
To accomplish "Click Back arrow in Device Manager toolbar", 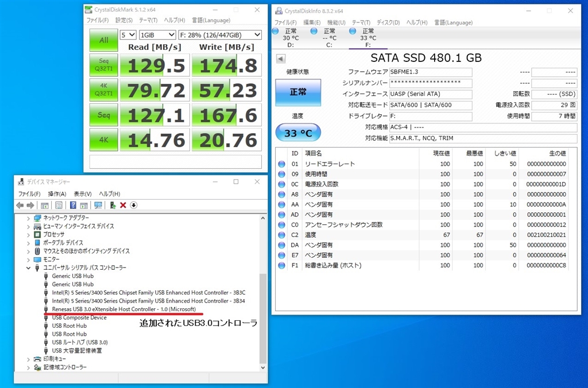I will coord(20,205).
